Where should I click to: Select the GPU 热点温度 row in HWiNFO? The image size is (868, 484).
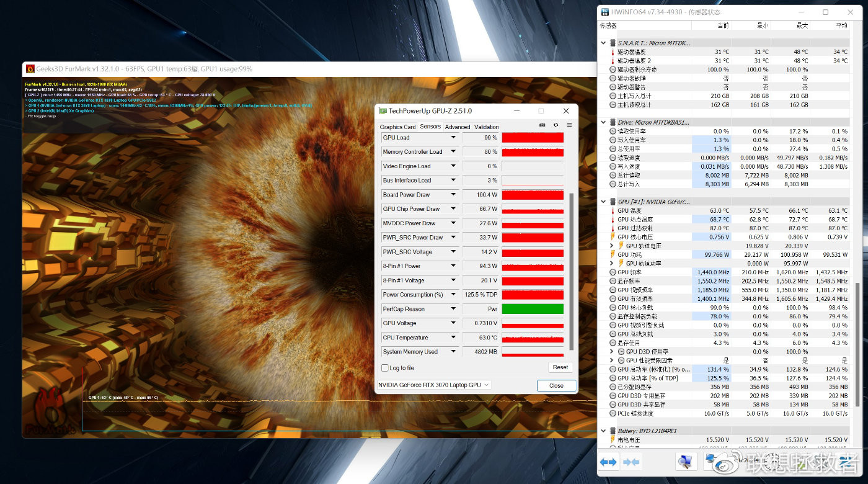[728, 220]
